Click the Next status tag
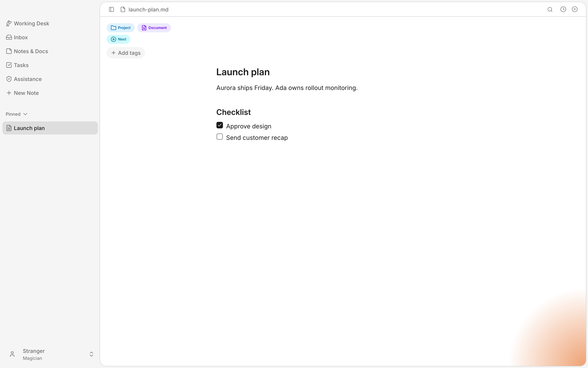 [x=118, y=39]
